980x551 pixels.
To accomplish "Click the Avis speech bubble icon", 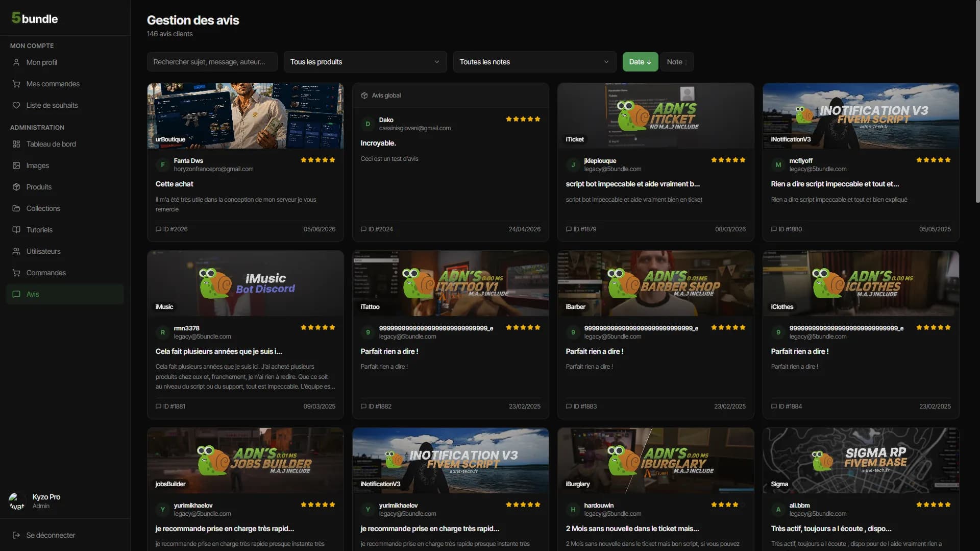I will pos(16,294).
